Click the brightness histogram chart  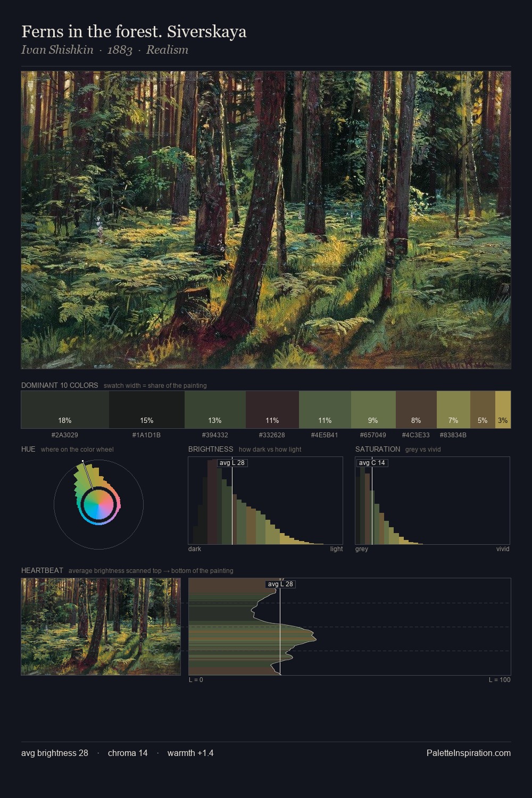[265, 501]
